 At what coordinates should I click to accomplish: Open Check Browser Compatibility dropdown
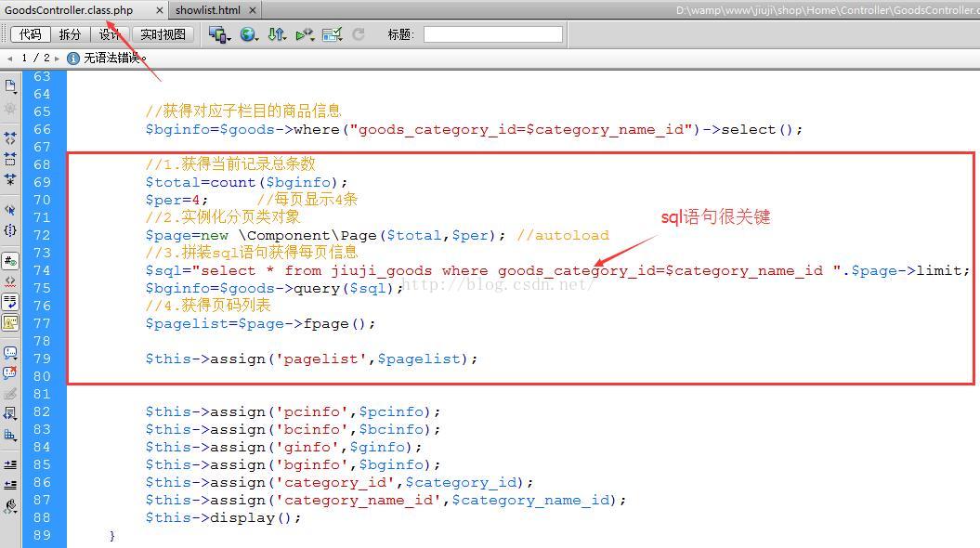[332, 34]
